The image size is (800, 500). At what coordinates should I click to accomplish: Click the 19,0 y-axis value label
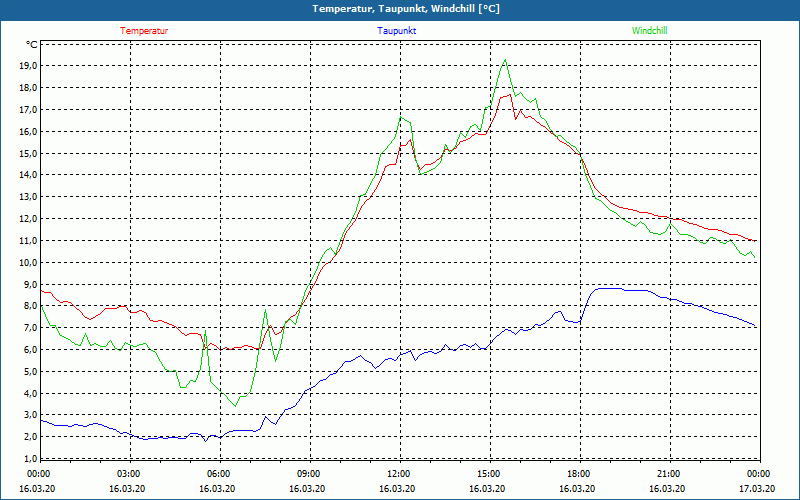pos(27,66)
